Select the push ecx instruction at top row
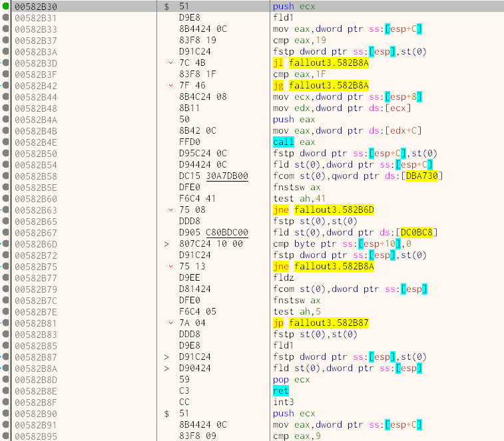 pos(294,7)
